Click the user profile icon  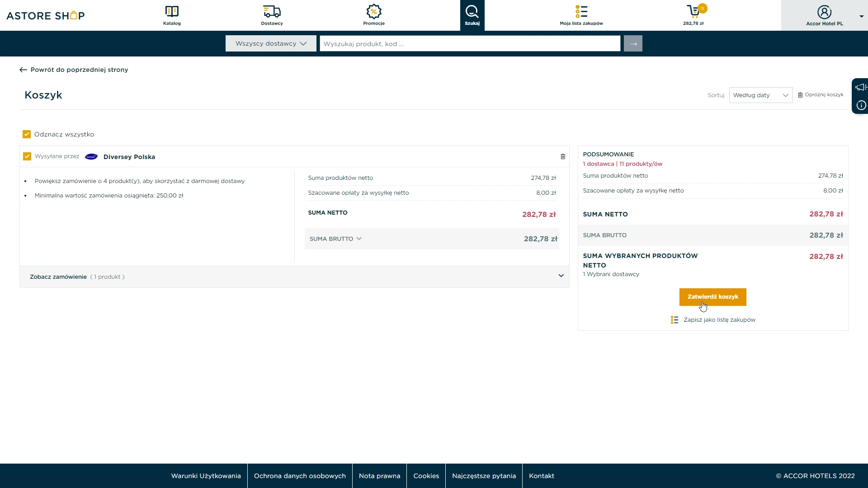(824, 12)
